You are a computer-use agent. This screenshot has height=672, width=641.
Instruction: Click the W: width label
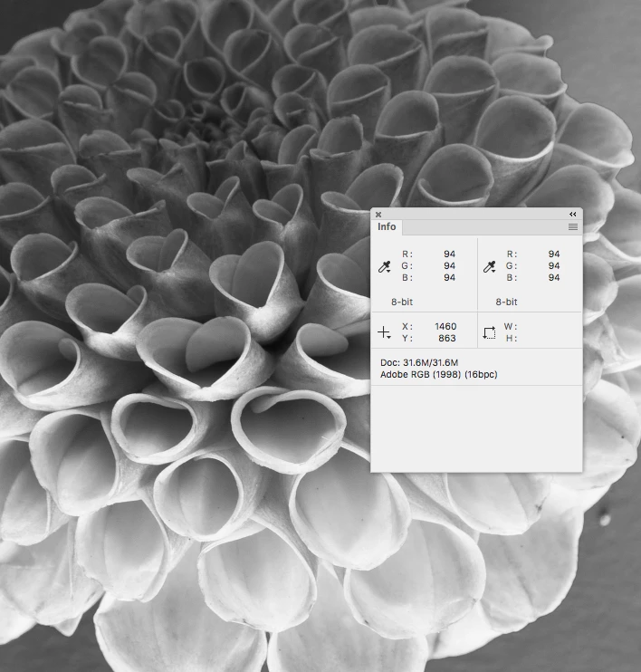point(511,327)
